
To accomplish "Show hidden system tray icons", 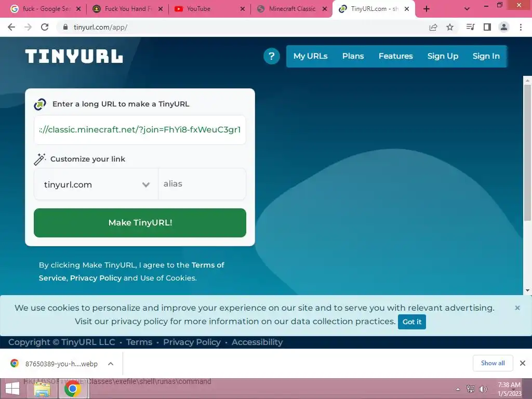I will 458,389.
